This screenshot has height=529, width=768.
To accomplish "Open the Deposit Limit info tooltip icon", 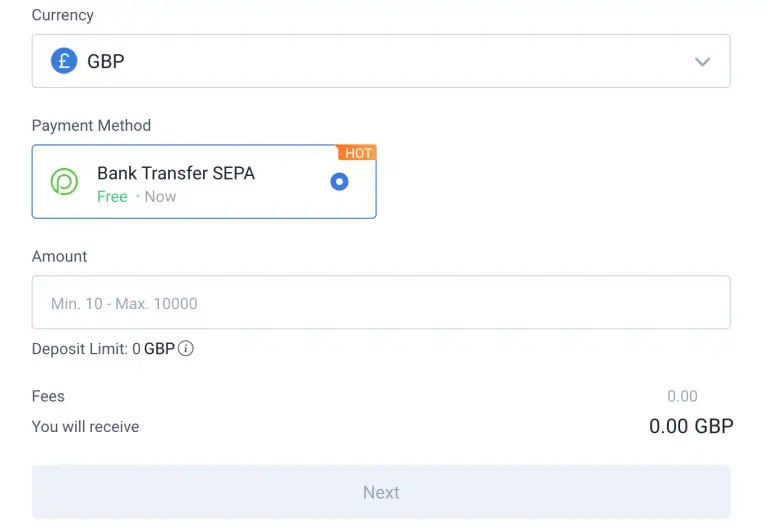I will tap(186, 348).
